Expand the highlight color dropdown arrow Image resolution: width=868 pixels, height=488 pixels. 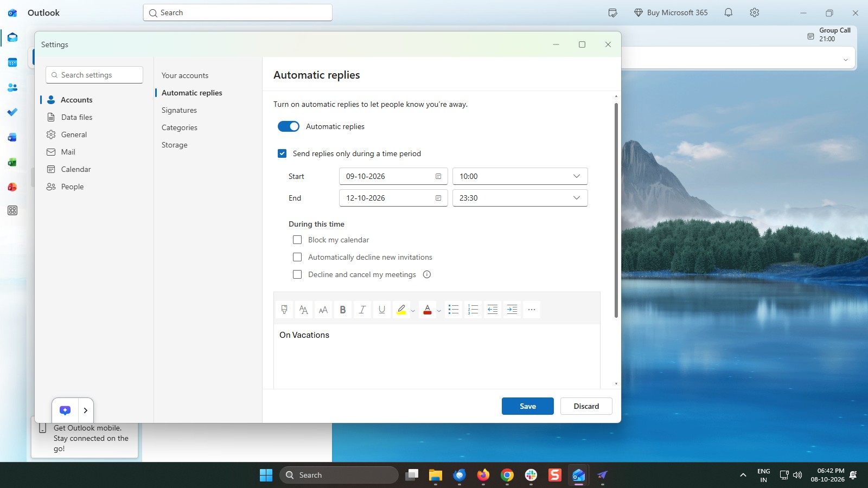413,311
